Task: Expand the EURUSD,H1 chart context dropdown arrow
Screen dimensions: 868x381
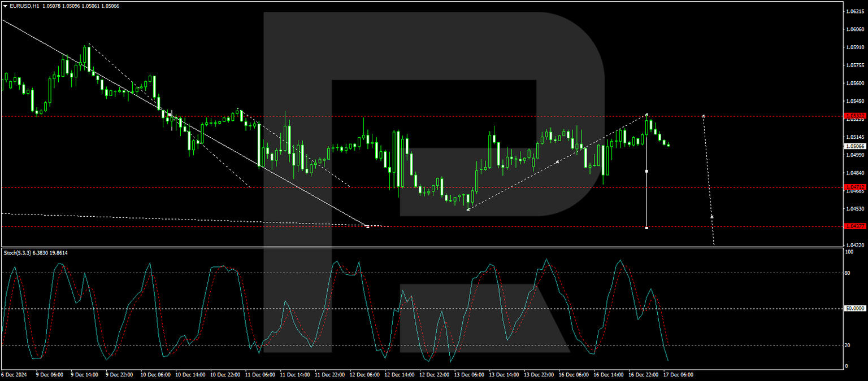Action: (x=5, y=5)
